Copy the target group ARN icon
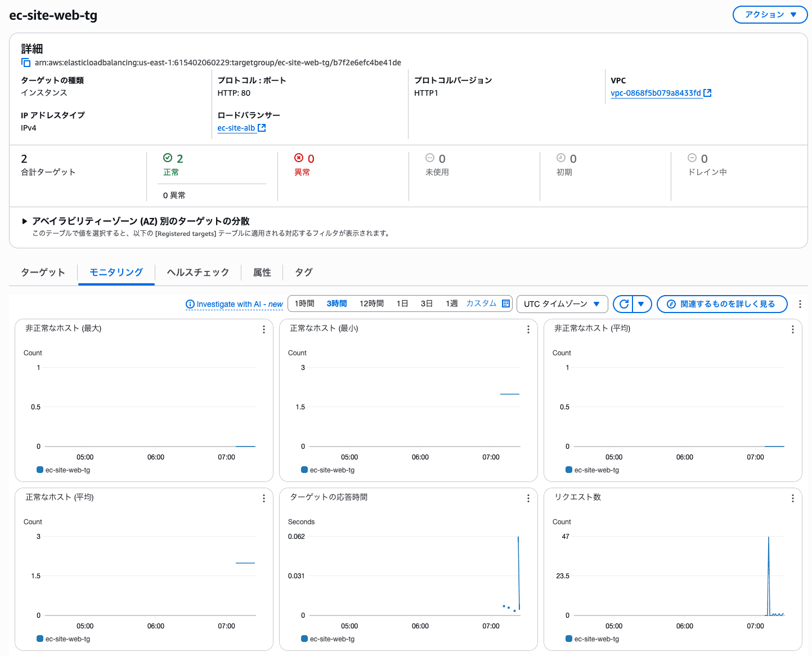Image resolution: width=812 pixels, height=656 pixels. click(26, 63)
